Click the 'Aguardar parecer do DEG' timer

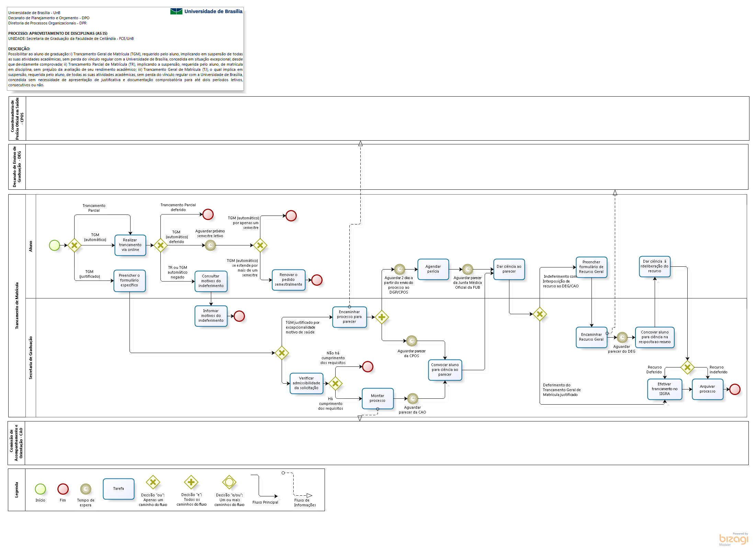click(622, 337)
